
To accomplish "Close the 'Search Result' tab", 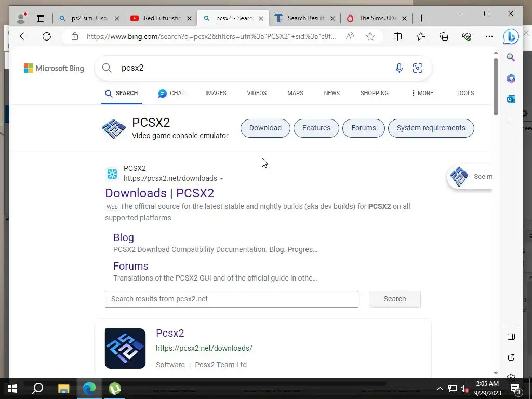I will [333, 18].
